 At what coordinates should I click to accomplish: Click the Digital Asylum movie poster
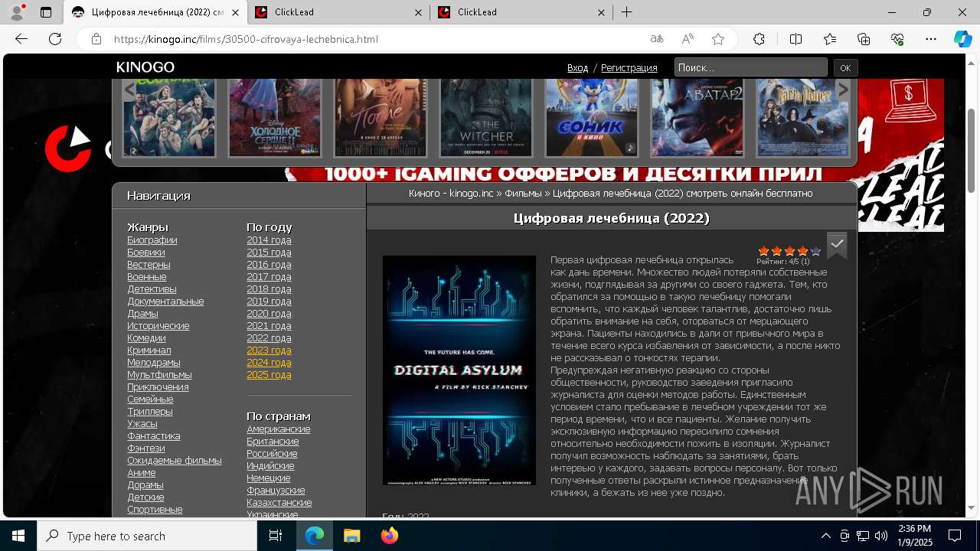[459, 370]
